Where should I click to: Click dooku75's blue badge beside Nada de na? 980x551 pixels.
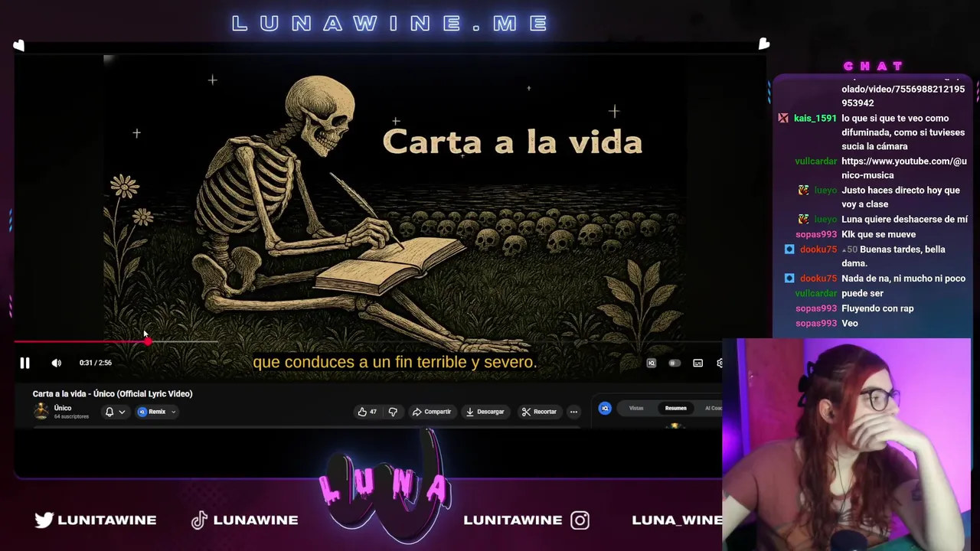789,279
